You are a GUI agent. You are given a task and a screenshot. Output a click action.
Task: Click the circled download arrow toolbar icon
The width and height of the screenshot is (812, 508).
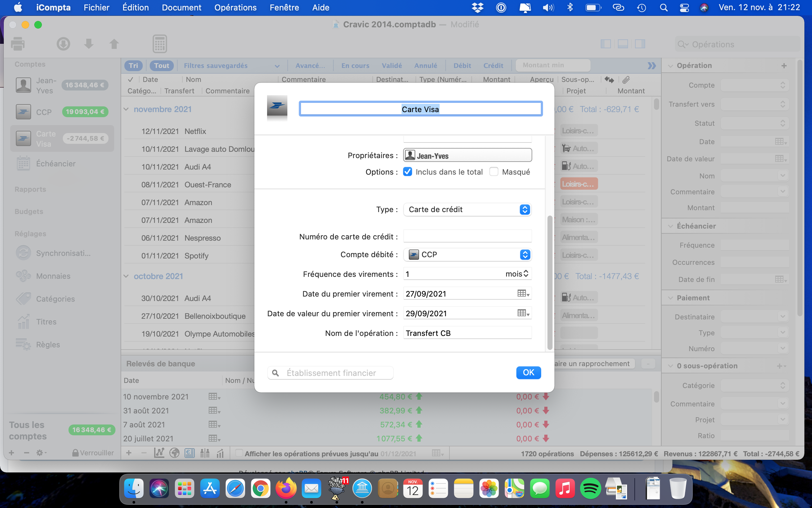(x=63, y=44)
